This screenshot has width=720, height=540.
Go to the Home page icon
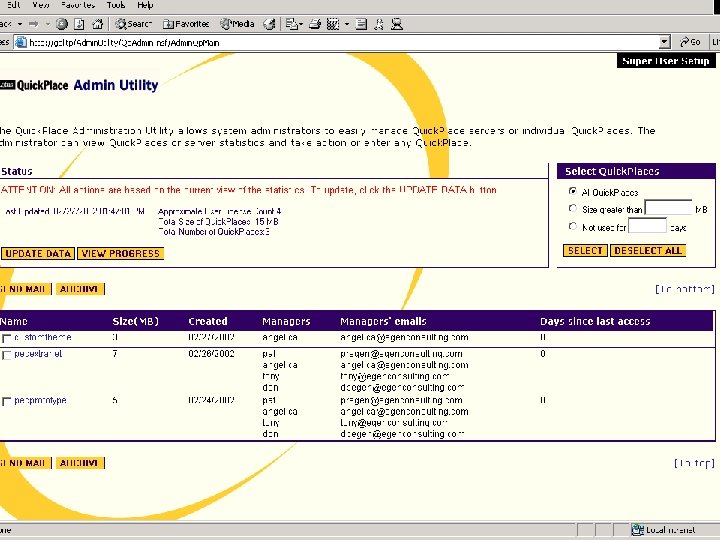point(97,24)
